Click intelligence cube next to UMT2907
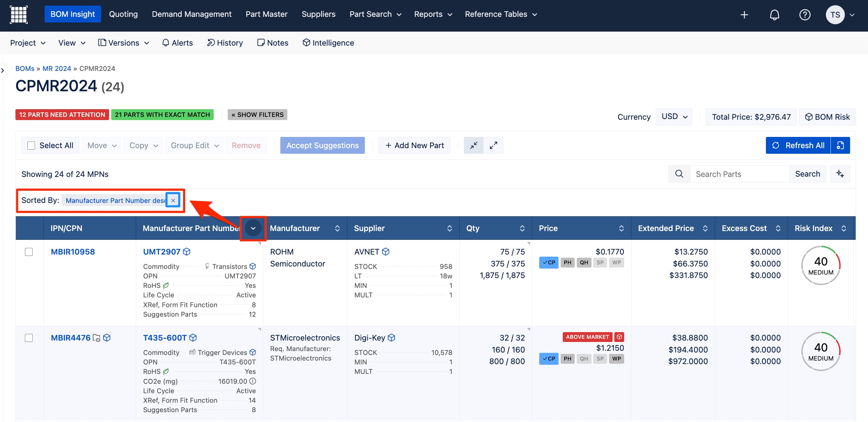868x422 pixels. click(x=187, y=252)
